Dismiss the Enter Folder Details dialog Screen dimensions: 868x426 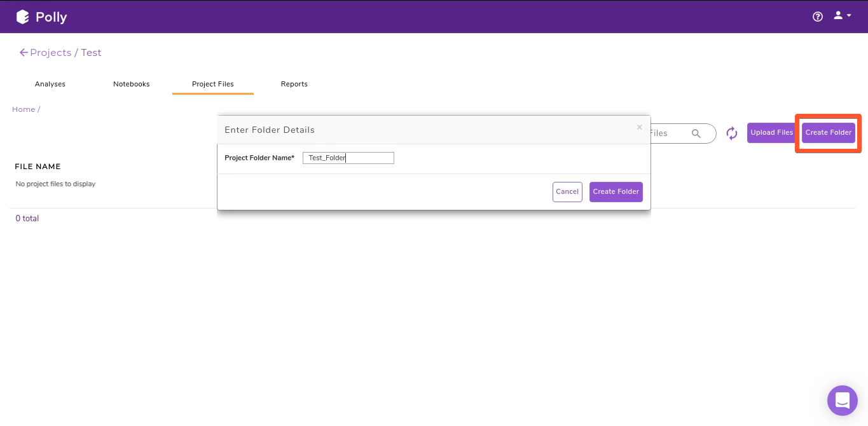(x=639, y=127)
